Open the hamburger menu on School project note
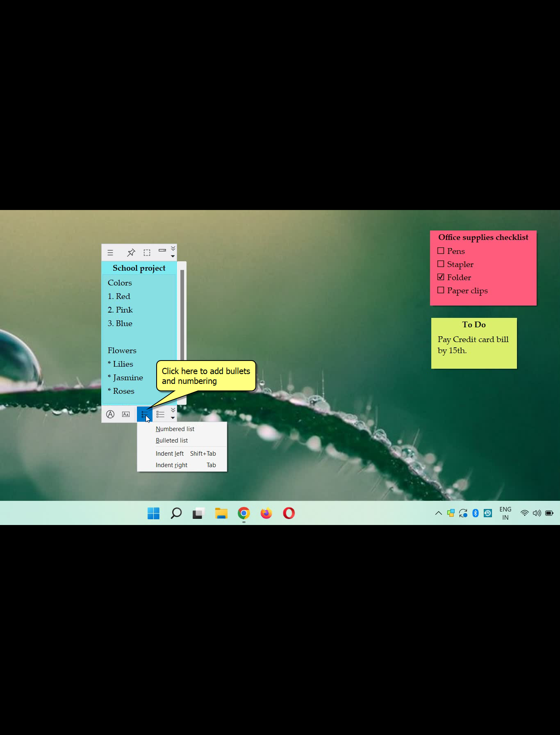The width and height of the screenshot is (560, 735). coord(110,253)
